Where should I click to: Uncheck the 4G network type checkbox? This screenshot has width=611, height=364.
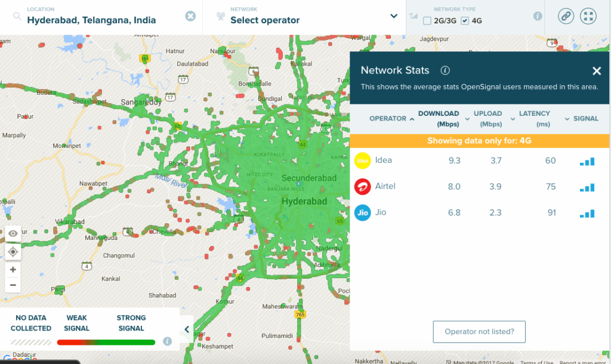(464, 21)
